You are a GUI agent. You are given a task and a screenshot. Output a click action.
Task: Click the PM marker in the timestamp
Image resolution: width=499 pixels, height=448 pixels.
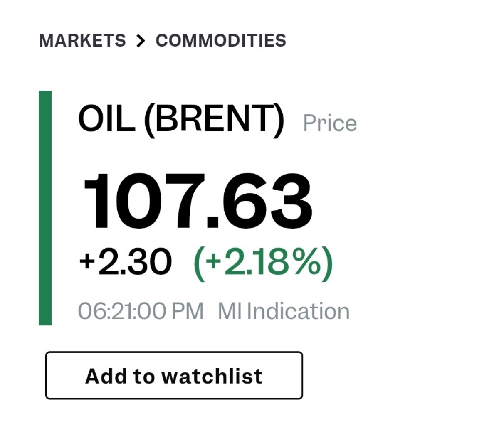(187, 311)
